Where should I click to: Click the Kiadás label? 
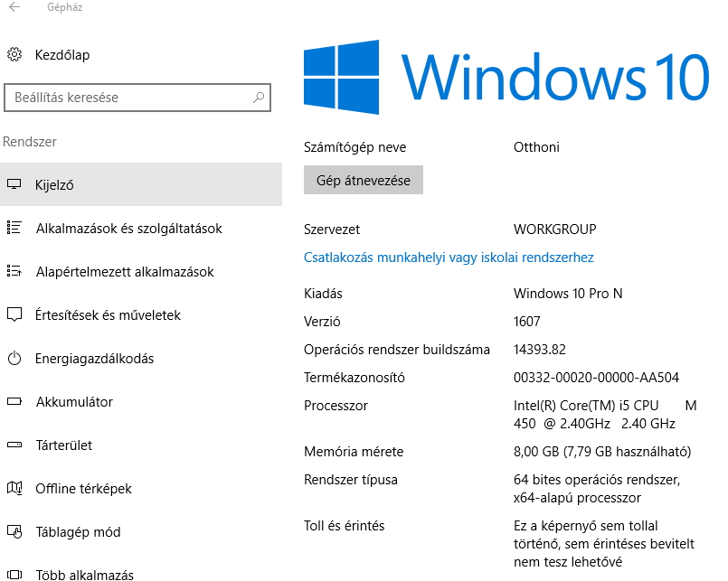coord(323,294)
